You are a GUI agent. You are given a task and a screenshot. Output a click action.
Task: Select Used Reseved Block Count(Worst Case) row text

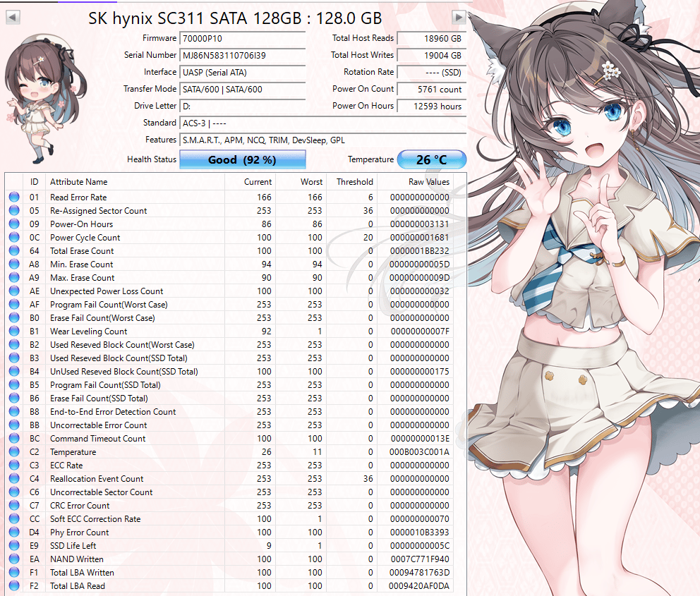122,344
